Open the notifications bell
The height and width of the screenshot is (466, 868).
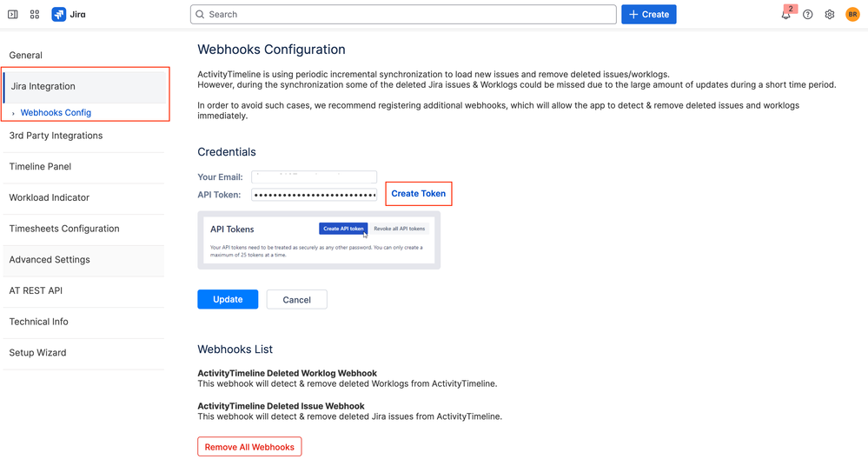click(786, 15)
